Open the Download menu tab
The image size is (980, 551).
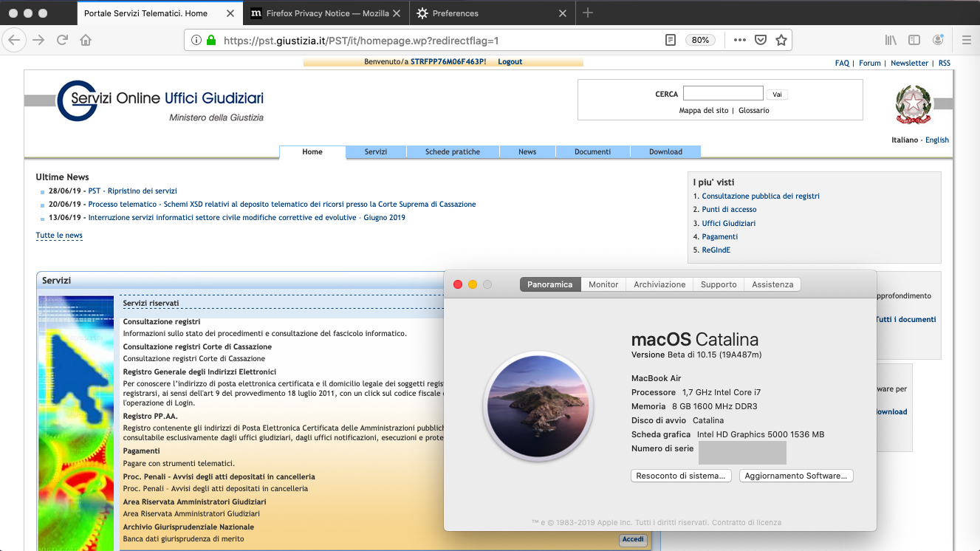point(665,151)
